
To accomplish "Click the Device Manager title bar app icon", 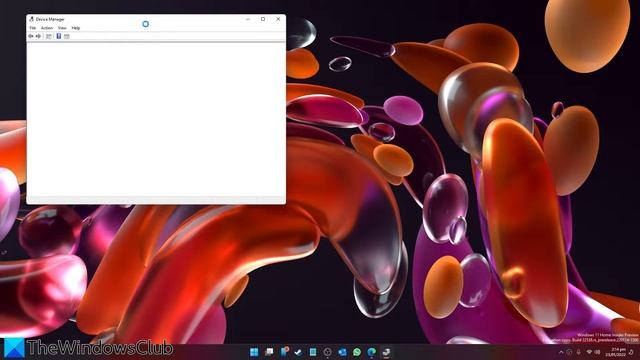I will coord(31,19).
